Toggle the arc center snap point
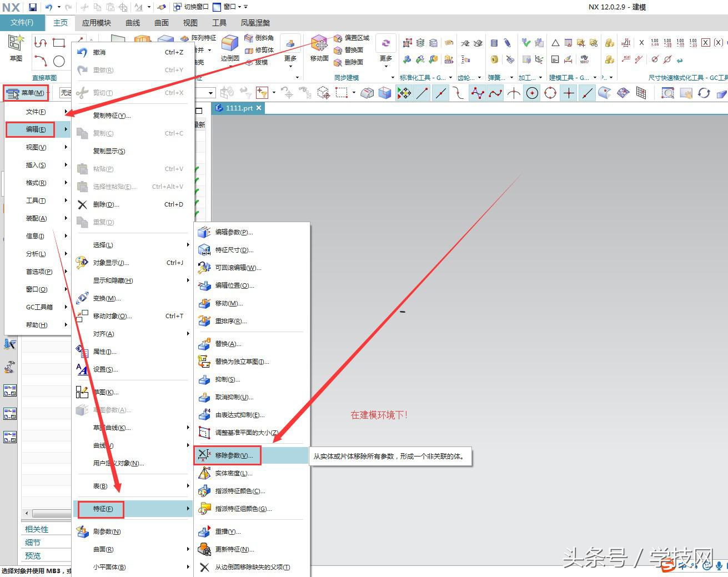 point(532,93)
